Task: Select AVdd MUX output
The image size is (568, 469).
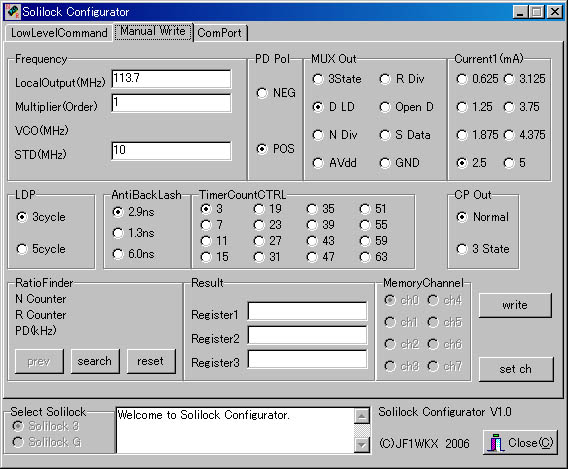Action: coord(334,163)
